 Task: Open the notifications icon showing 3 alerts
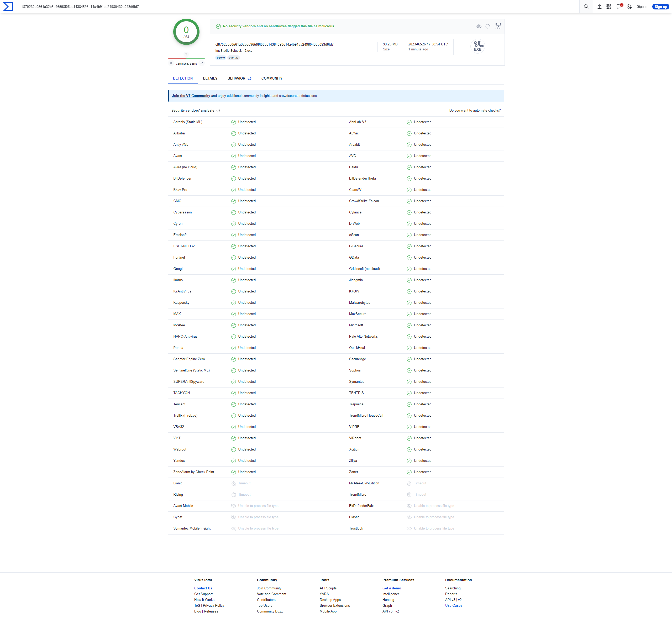[x=619, y=6]
